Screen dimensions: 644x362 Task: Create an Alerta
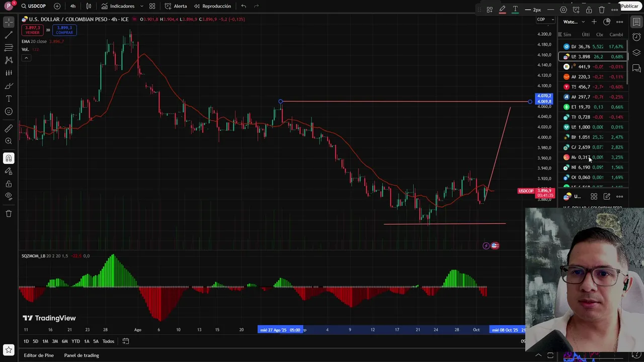tap(176, 6)
